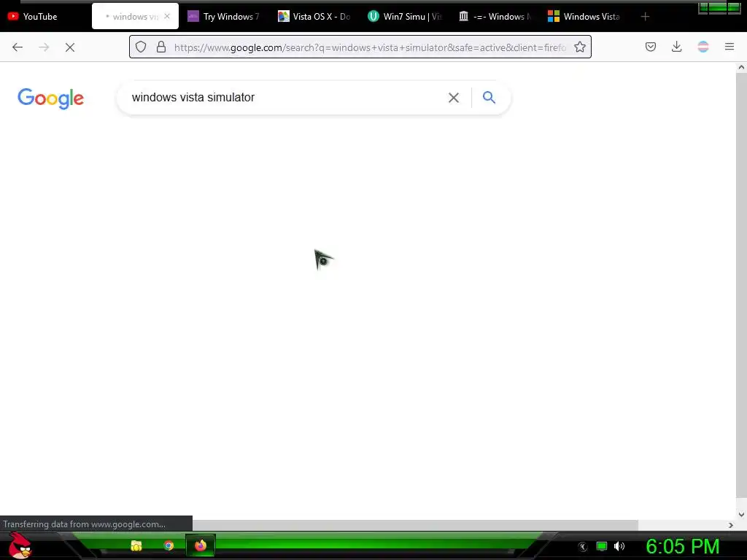
Task: Click the scroll down arrow
Action: click(741, 514)
